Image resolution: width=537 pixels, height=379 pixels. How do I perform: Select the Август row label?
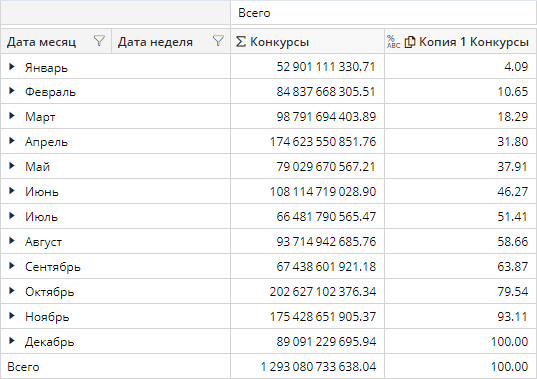pos(43,242)
